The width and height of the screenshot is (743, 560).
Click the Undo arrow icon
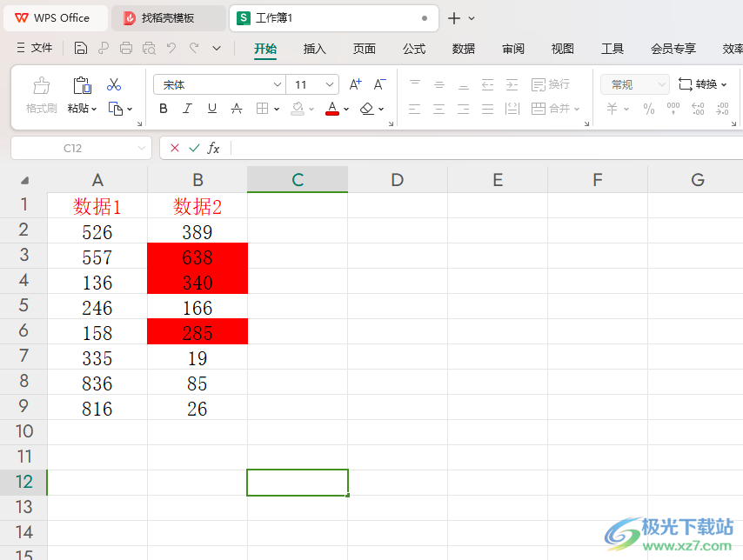[x=171, y=48]
